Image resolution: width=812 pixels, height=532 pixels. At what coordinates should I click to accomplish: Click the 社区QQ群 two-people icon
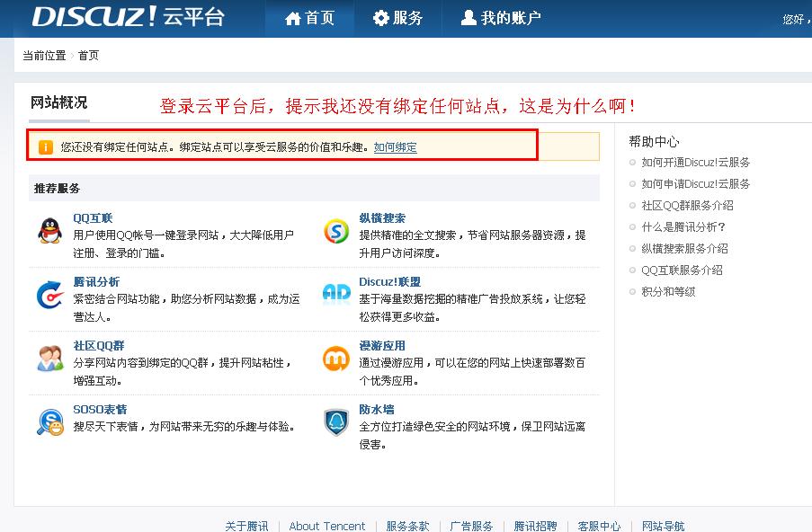pyautogui.click(x=50, y=359)
